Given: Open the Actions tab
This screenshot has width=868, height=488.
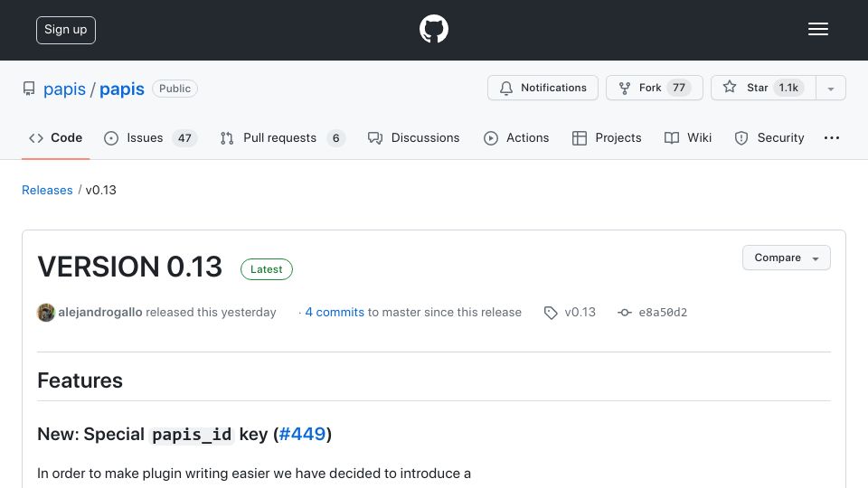Looking at the screenshot, I should pyautogui.click(x=516, y=137).
